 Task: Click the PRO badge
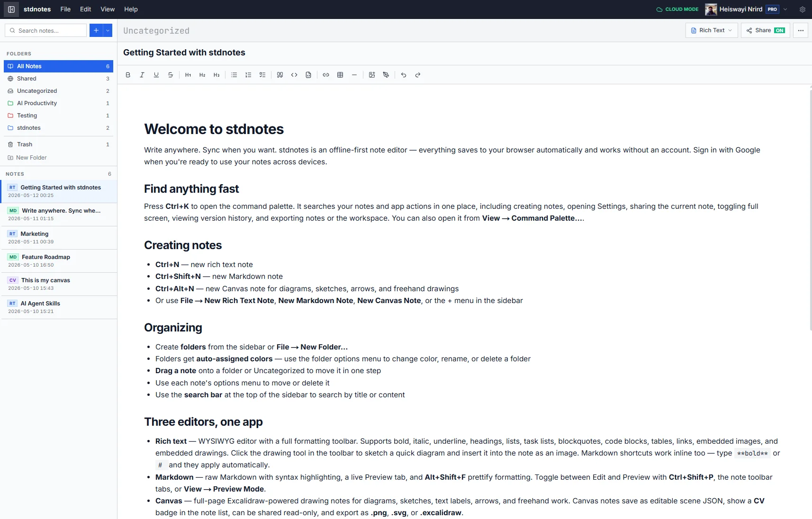point(772,9)
